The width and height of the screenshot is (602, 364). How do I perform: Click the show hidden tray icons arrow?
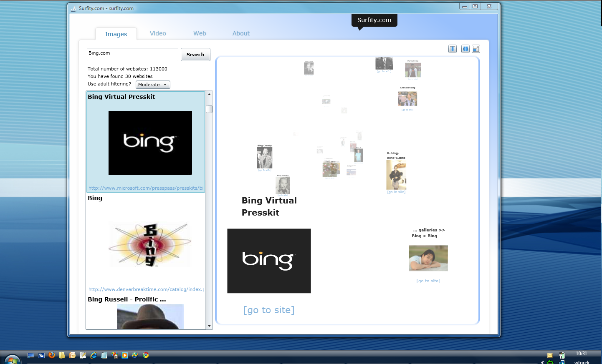(542, 362)
